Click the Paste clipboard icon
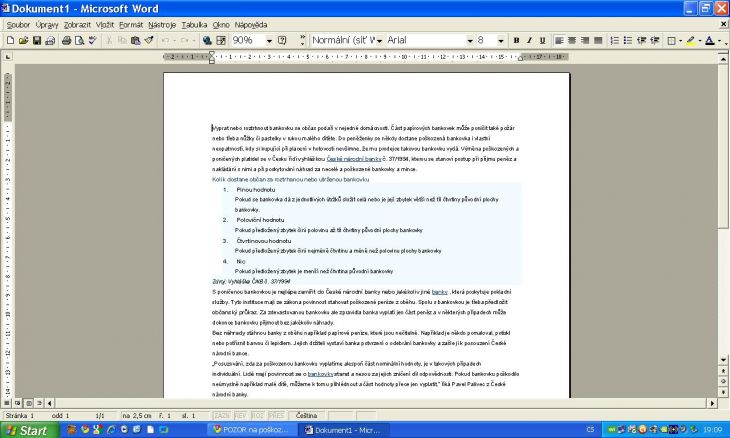 tap(135, 40)
